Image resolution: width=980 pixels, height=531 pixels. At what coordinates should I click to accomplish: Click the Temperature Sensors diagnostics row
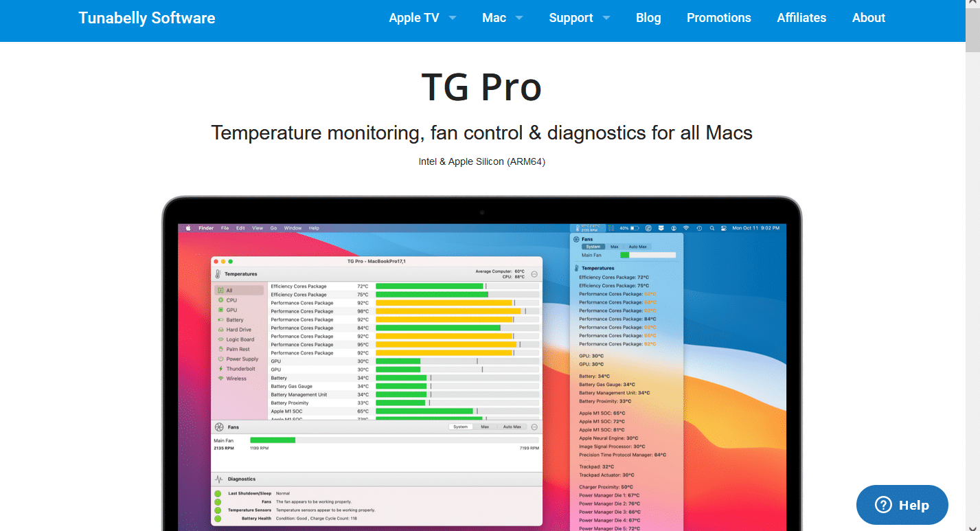coord(295,510)
